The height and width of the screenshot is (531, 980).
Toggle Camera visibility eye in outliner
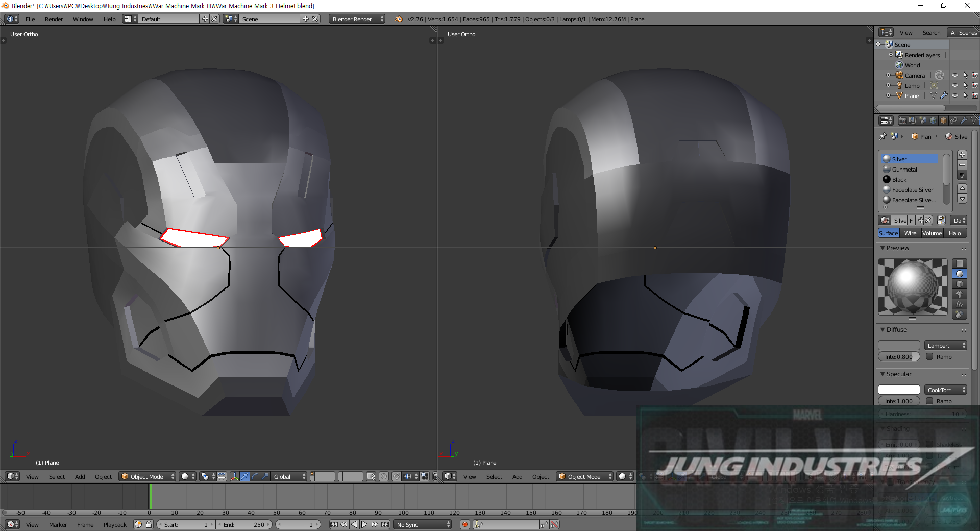(x=954, y=75)
